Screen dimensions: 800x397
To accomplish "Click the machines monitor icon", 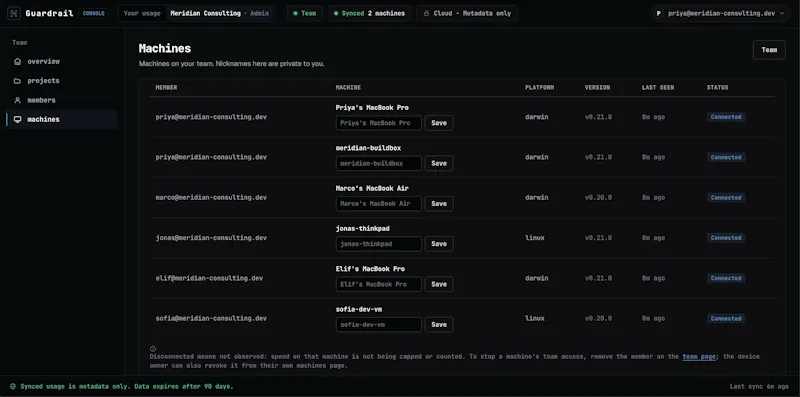I will pyautogui.click(x=17, y=119).
